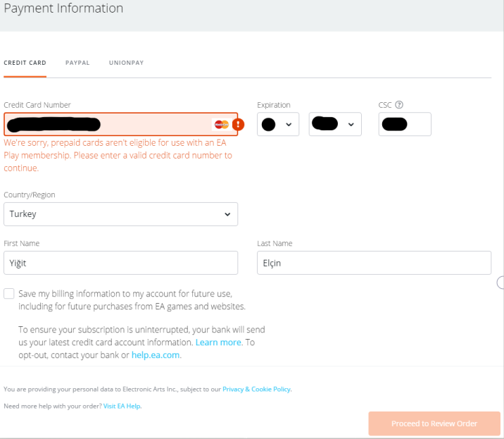
Task: Click the Mastercard logo in card field
Action: pyautogui.click(x=221, y=125)
